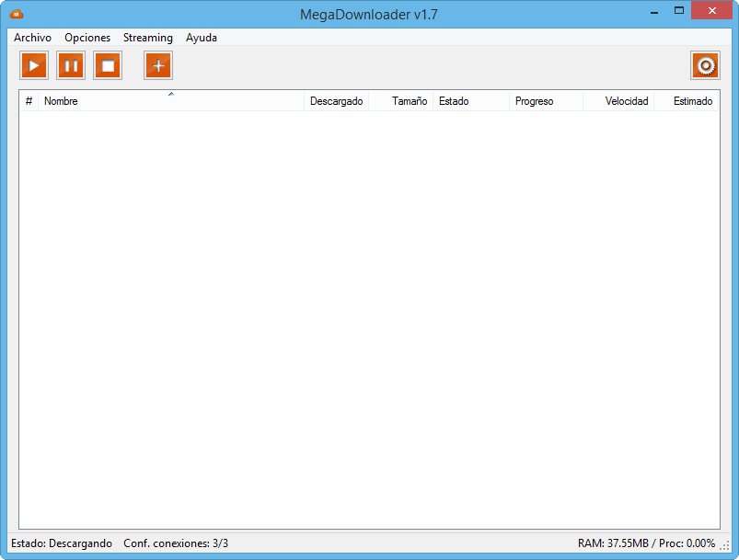Click the MegaDownloader cloud icon in title bar
The height and width of the screenshot is (560, 739).
(x=17, y=14)
